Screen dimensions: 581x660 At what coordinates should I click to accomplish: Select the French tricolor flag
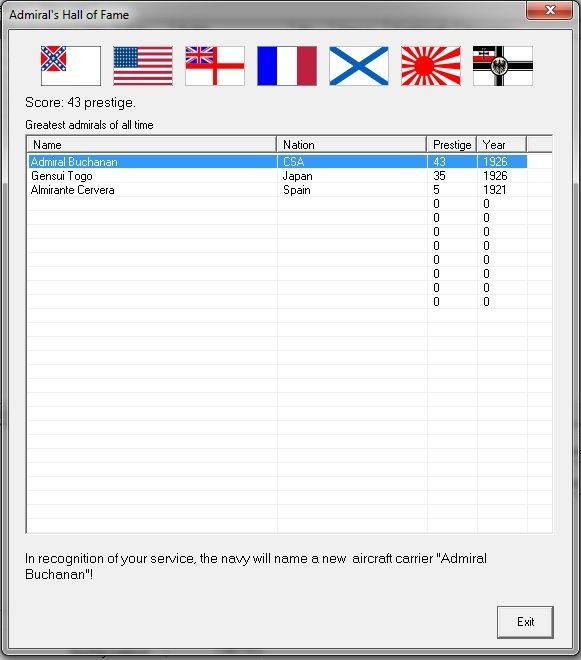click(x=287, y=66)
